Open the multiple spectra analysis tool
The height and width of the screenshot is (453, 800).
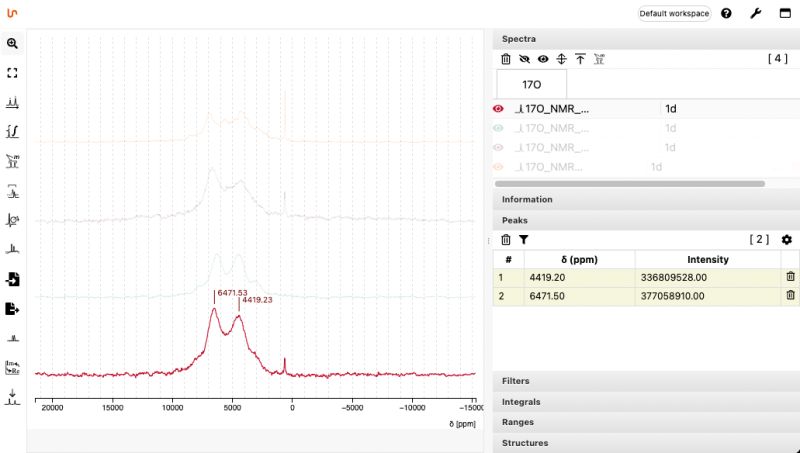(12, 191)
